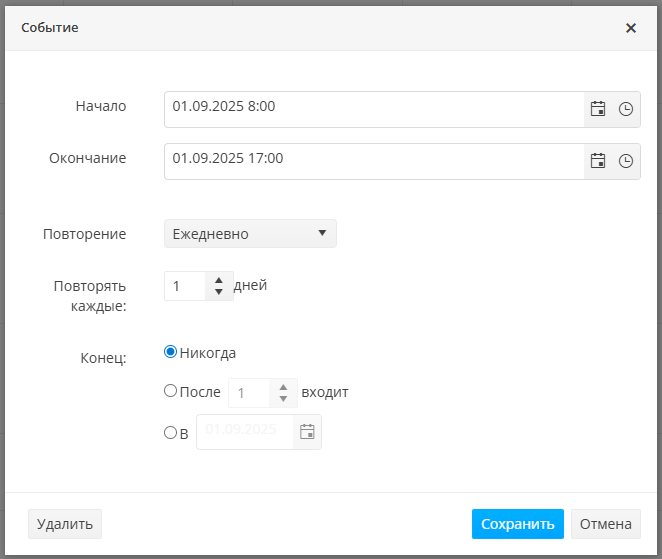Close the Событие dialog with X
This screenshot has width=662, height=559.
coord(631,28)
